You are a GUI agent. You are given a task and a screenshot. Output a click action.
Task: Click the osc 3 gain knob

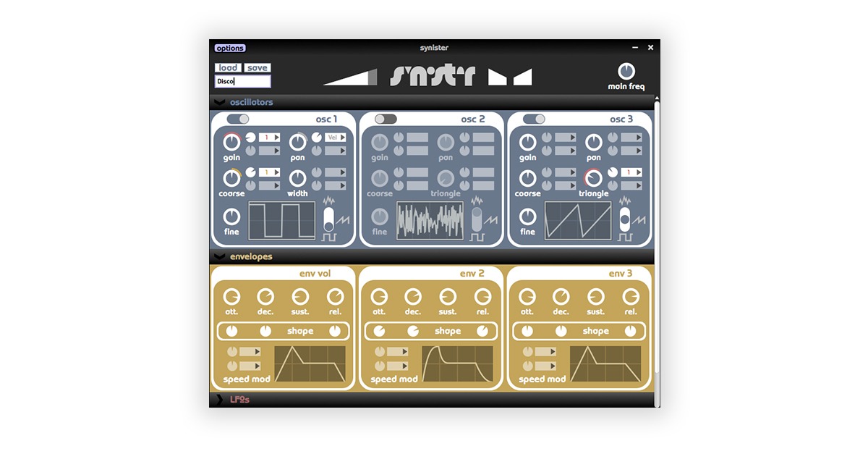(527, 142)
